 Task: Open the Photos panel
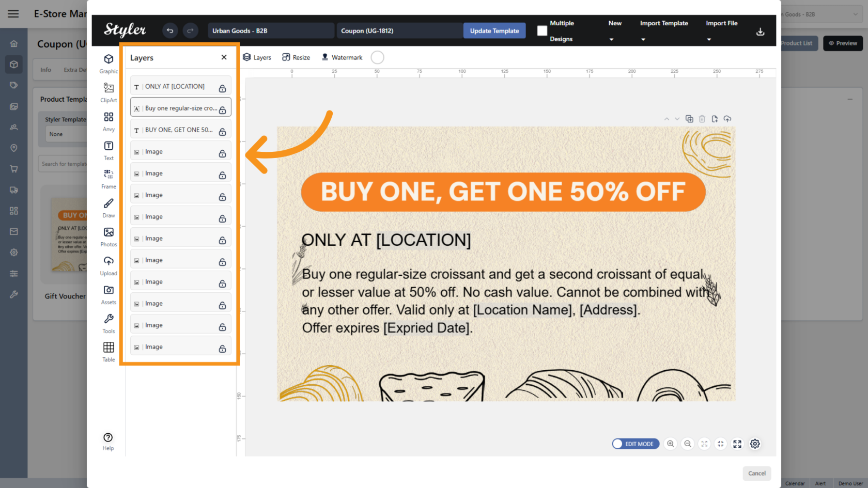point(109,237)
